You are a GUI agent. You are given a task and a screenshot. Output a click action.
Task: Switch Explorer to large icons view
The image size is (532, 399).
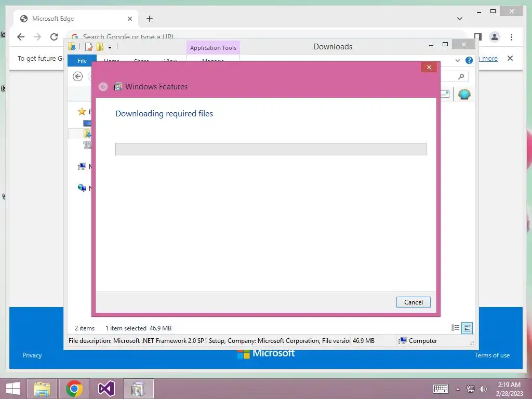(x=467, y=328)
